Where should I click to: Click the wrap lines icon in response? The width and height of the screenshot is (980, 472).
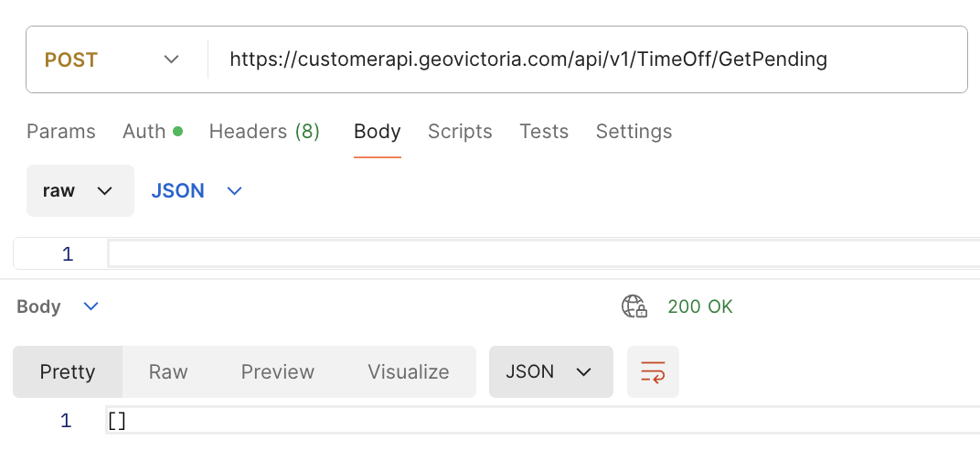(x=653, y=371)
